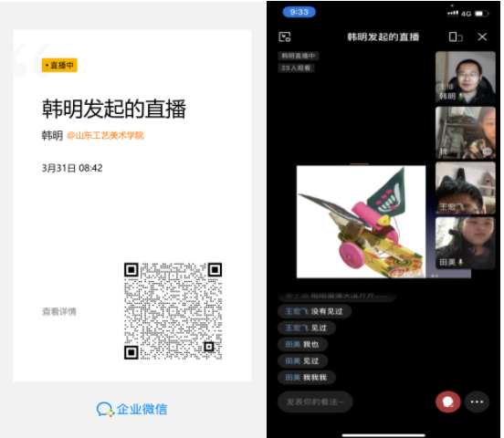The height and width of the screenshot is (438, 504).
Task: Open 查看详情 link
Action: pos(59,311)
